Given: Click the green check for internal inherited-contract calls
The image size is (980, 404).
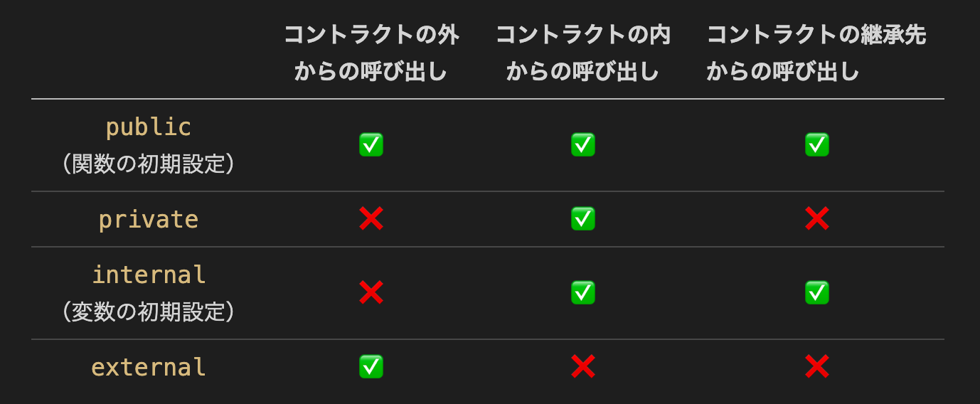Looking at the screenshot, I should tap(817, 292).
